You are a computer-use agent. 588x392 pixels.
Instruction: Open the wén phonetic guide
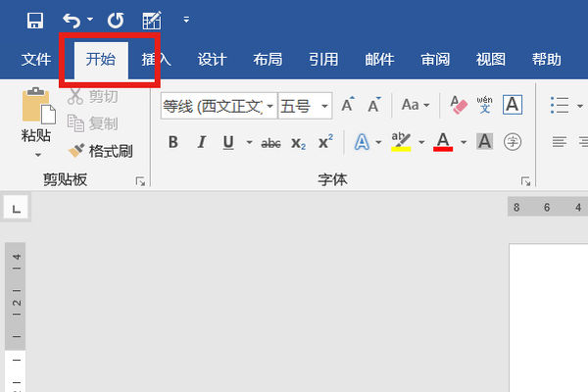click(x=484, y=105)
